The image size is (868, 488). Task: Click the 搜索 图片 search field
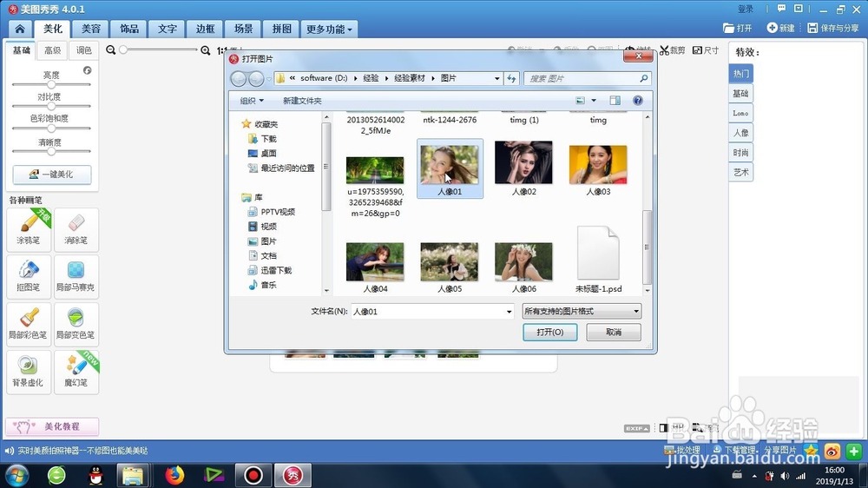(x=587, y=79)
